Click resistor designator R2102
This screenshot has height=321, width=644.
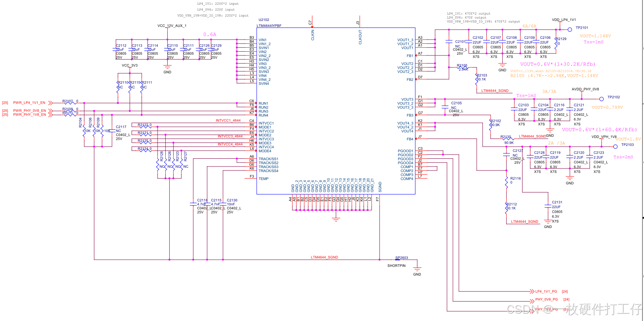(496, 121)
